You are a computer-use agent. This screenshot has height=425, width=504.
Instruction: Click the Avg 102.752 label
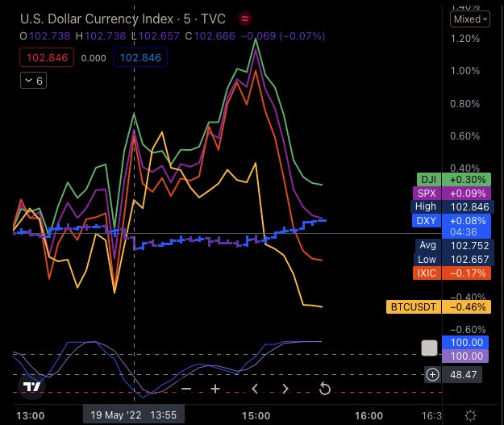pyautogui.click(x=455, y=245)
